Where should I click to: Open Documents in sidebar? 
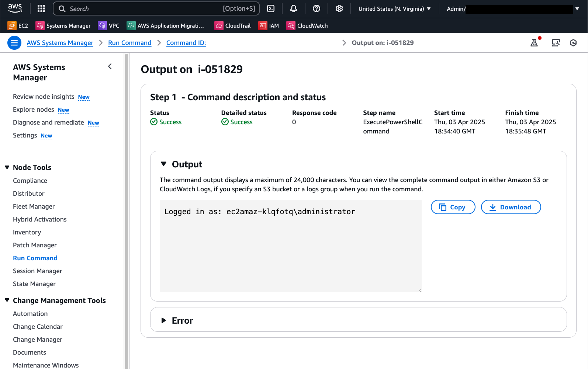pos(30,352)
